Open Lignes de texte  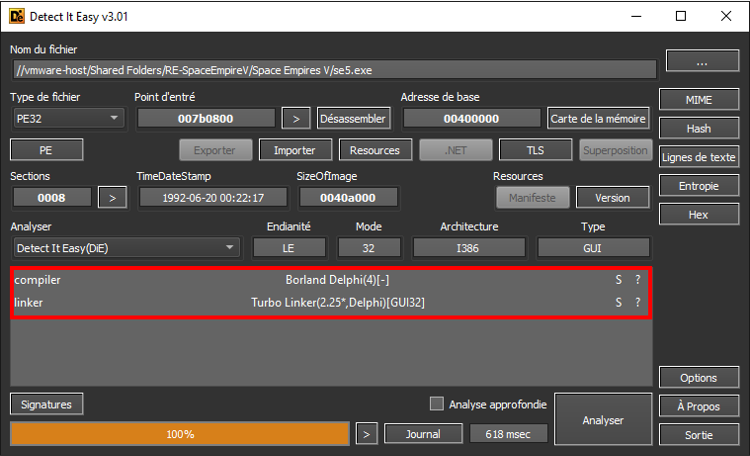coord(699,157)
